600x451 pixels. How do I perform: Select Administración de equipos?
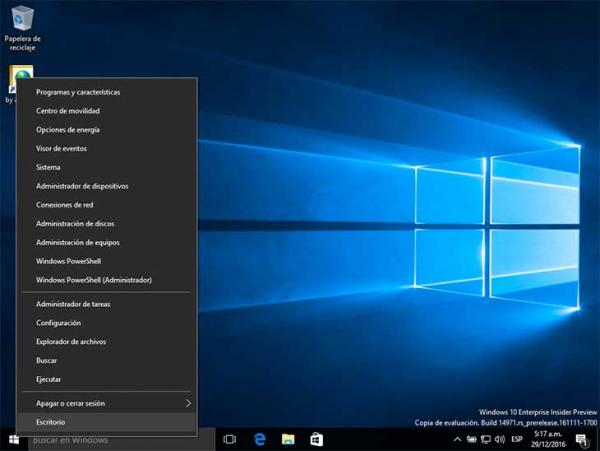107,242
